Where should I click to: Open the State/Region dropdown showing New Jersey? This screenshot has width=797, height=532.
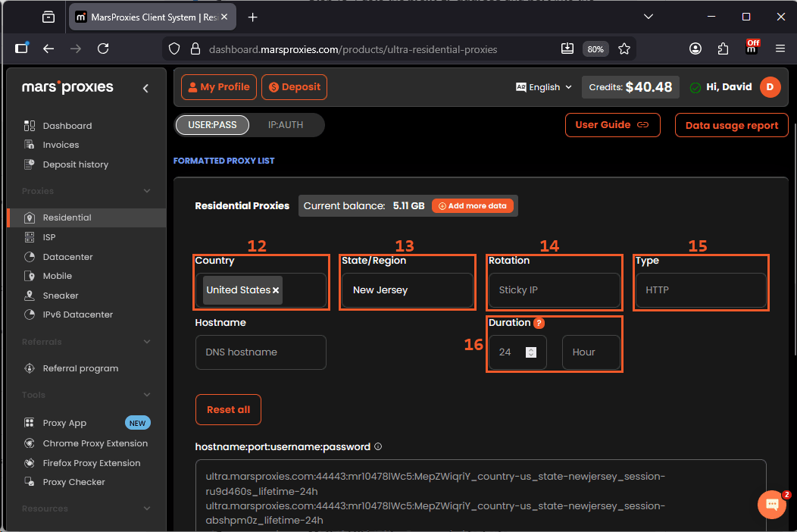click(x=408, y=290)
